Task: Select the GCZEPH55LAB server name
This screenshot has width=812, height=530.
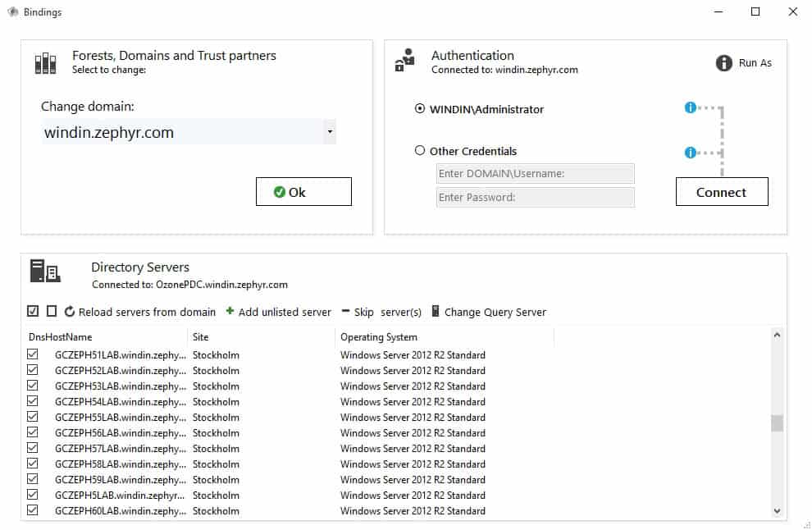Action: [120, 417]
